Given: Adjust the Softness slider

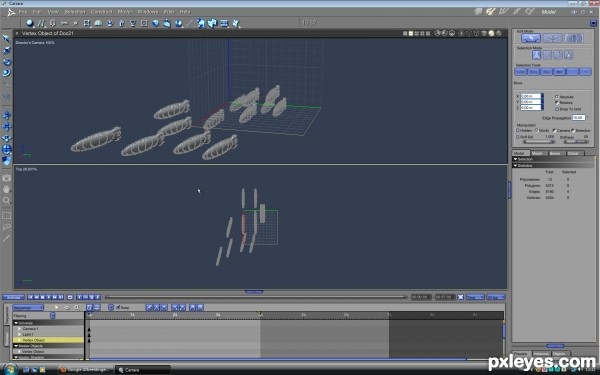Looking at the screenshot, I should tap(576, 142).
